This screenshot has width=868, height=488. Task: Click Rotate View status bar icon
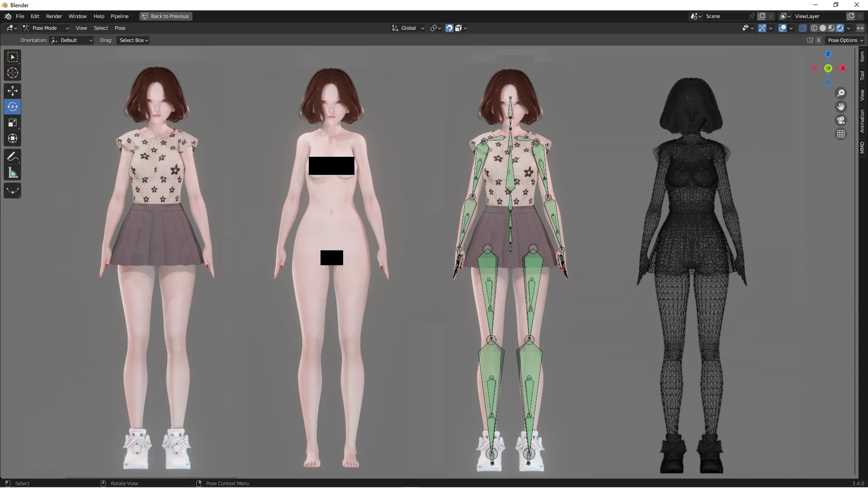103,483
